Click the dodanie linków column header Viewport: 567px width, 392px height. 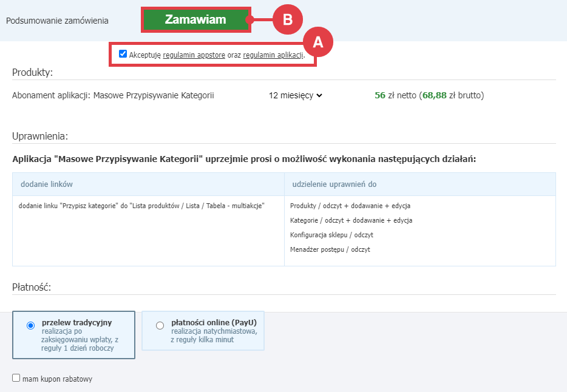click(x=47, y=184)
